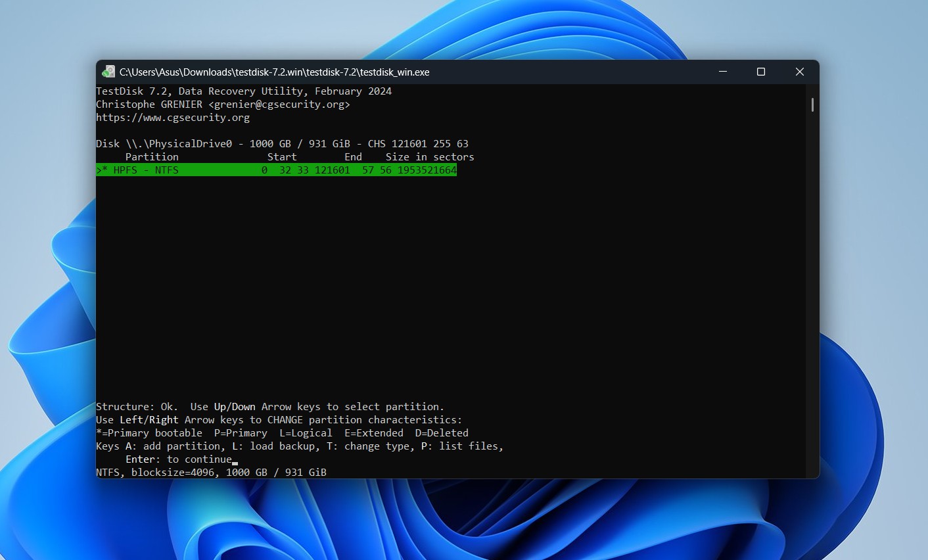Click the 'E=Extended' legend entry
Viewport: 928px width, 560px height.
(x=374, y=433)
